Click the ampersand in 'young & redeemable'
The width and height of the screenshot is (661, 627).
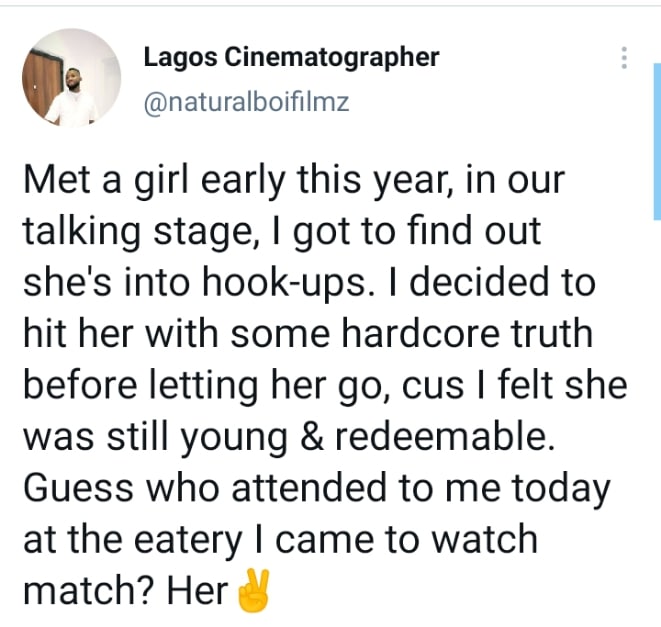312,437
